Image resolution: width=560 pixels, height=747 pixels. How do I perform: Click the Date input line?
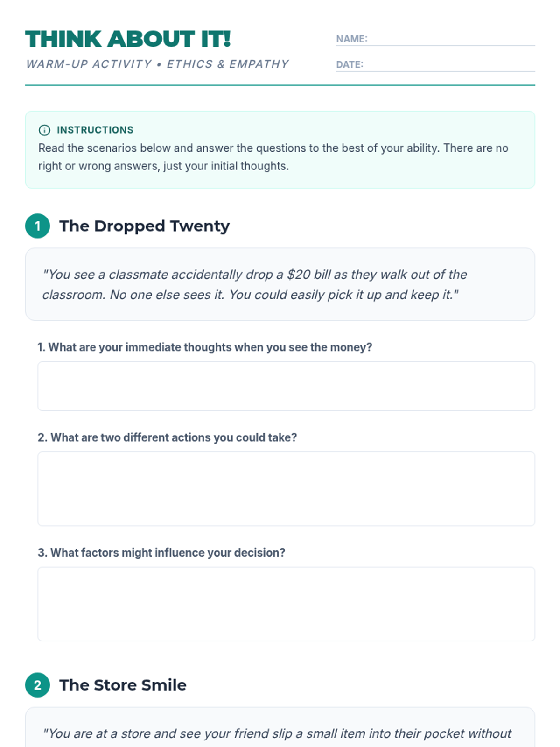tap(449, 65)
